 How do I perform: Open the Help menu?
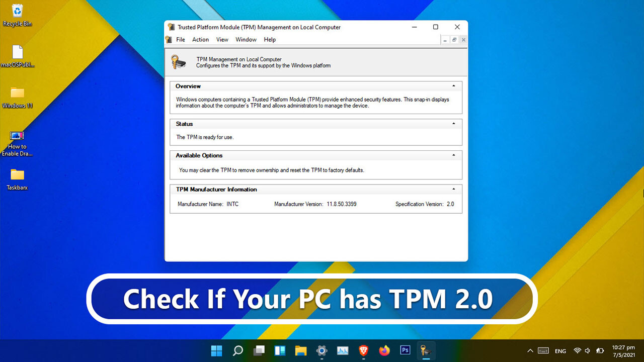(x=270, y=40)
